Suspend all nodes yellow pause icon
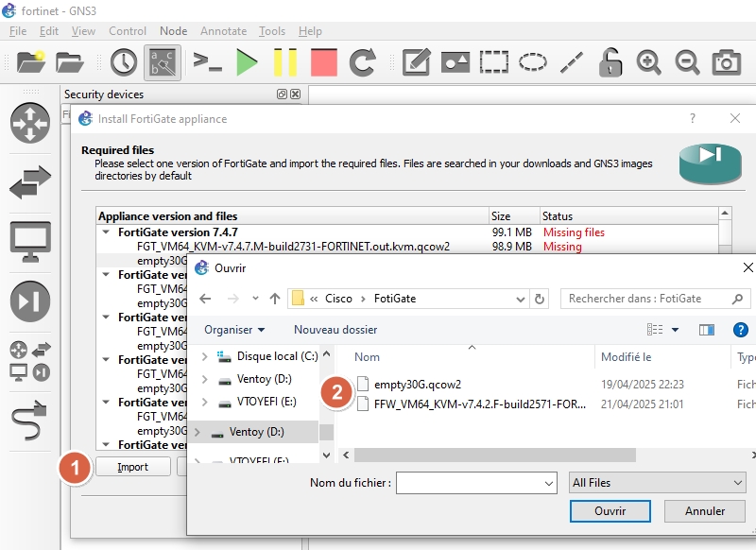The image size is (756, 550). point(285,62)
